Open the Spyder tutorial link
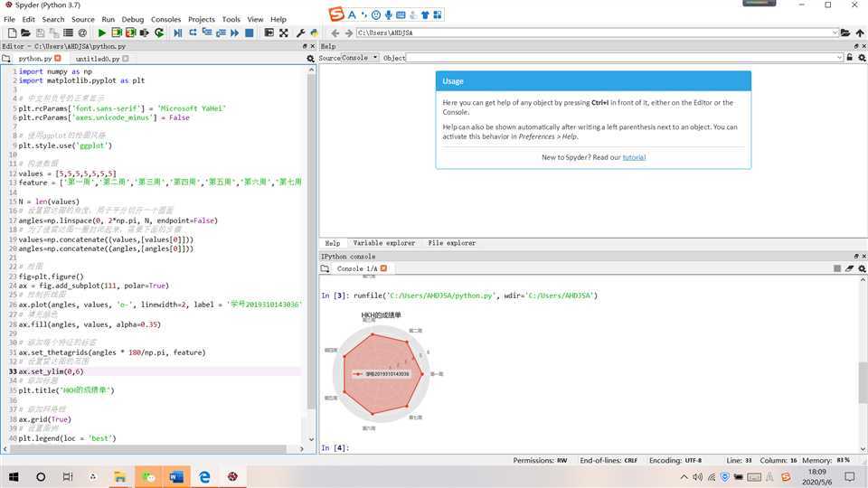 pyautogui.click(x=634, y=157)
